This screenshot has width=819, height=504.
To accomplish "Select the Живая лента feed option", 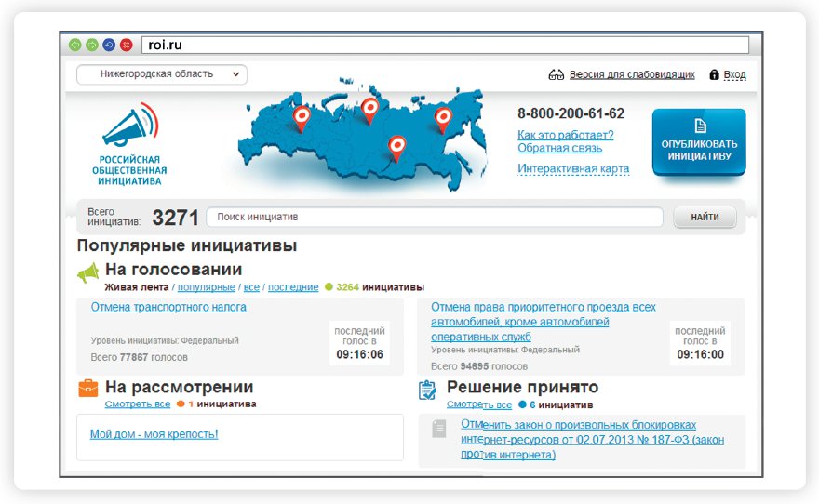I will tap(136, 287).
